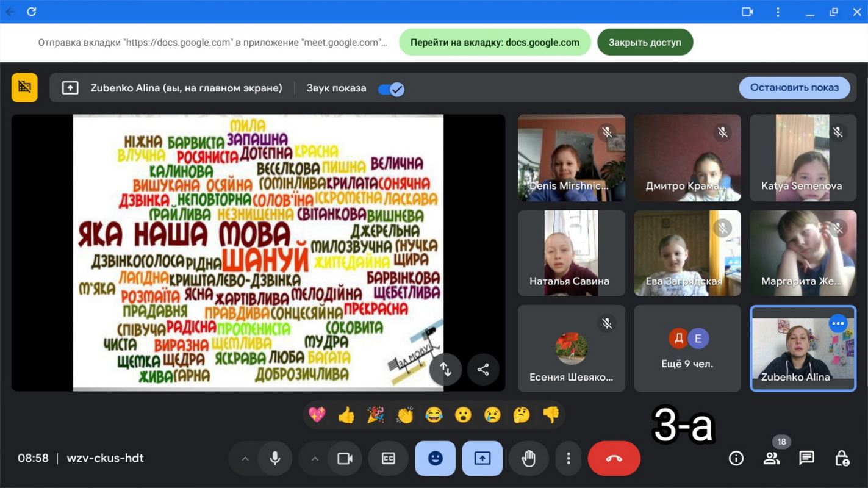Viewport: 868px width, 488px height.
Task: Open options on Zubenko Alina tile
Action: tap(838, 323)
